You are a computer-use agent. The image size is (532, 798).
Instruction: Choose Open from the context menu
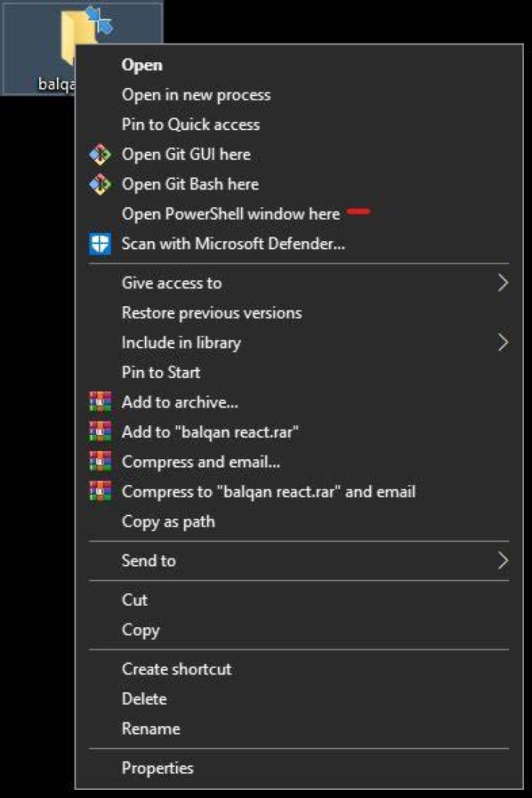point(299,65)
